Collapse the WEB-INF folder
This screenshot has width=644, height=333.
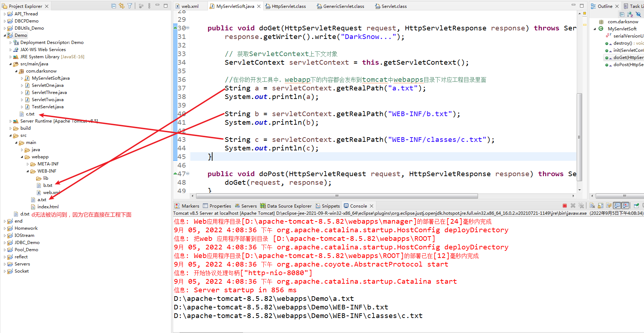pos(28,171)
